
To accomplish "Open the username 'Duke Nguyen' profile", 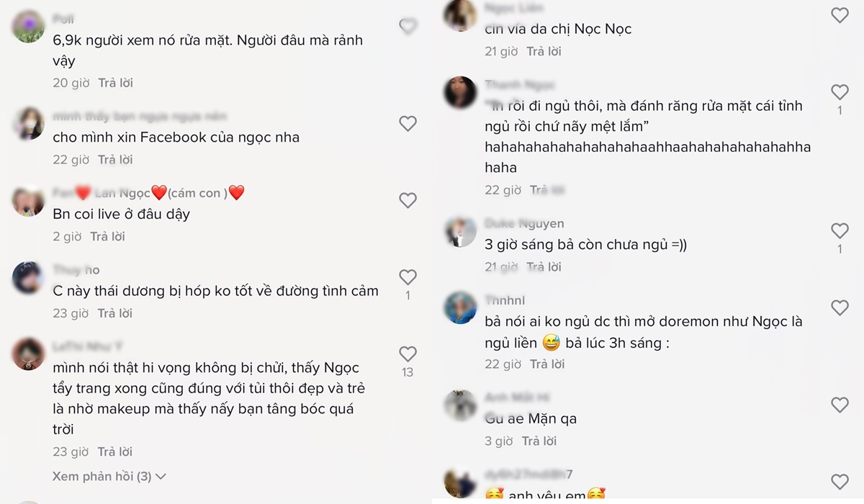I will pyautogui.click(x=524, y=223).
